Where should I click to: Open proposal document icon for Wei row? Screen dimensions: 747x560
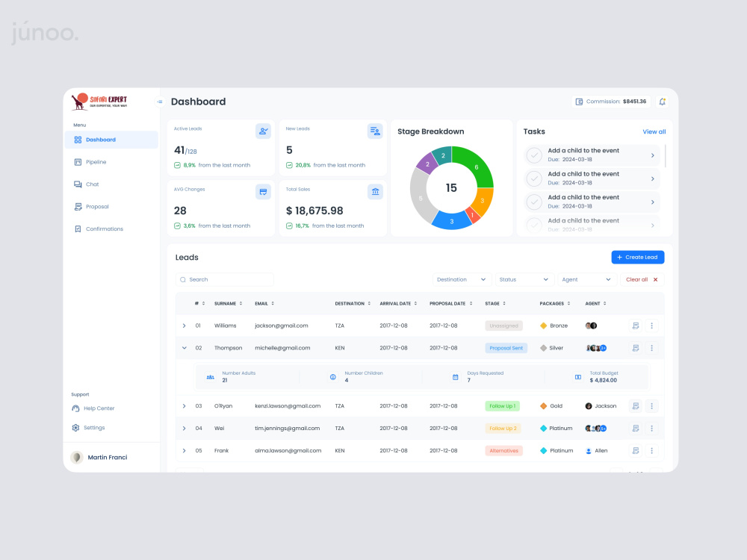tap(636, 428)
